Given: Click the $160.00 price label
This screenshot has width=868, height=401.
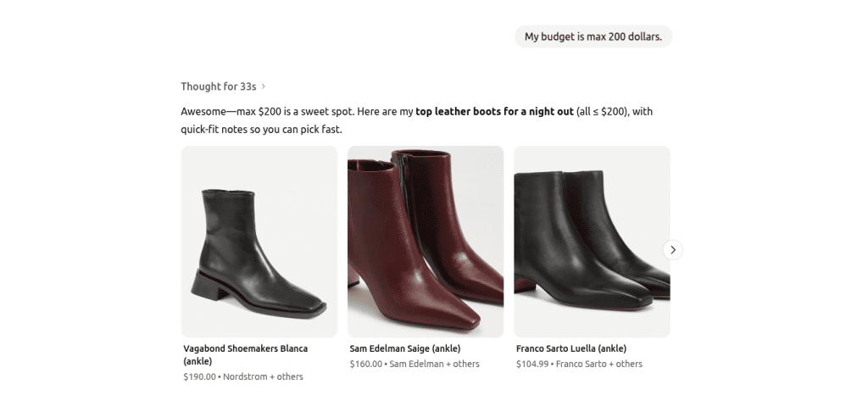Looking at the screenshot, I should click(x=365, y=365).
